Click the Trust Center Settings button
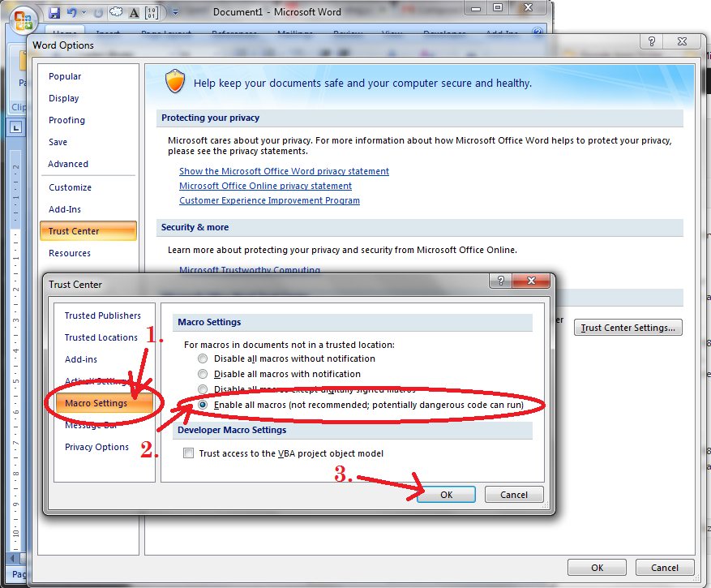This screenshot has width=711, height=588. (628, 328)
